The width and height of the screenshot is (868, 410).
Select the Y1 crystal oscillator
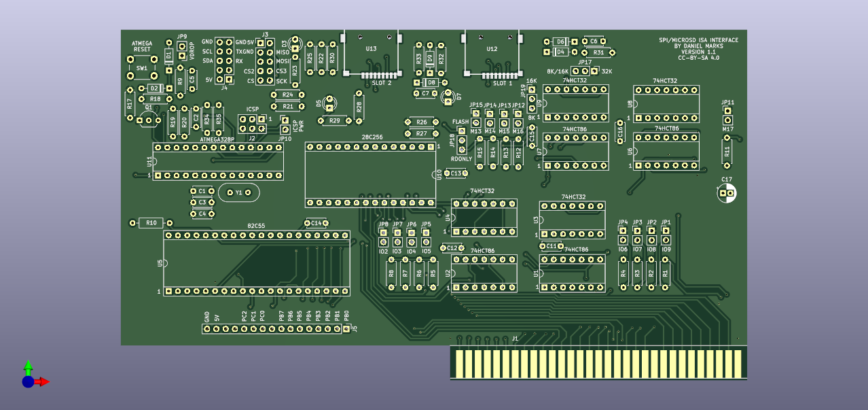pos(238,193)
